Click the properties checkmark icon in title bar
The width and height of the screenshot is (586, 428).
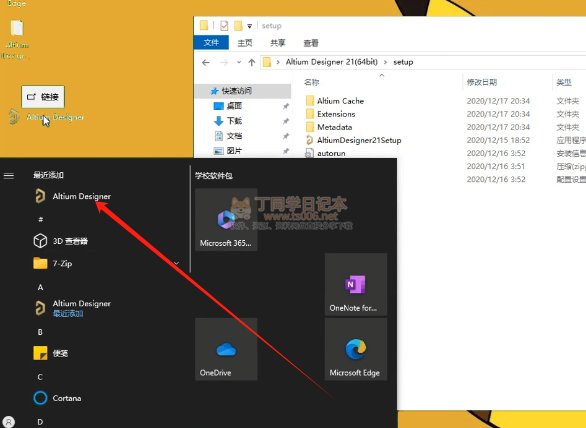[224, 25]
